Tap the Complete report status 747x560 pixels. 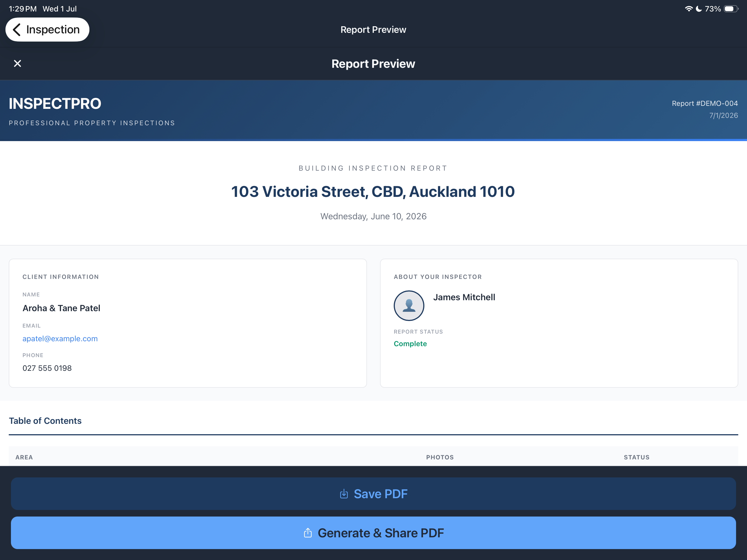[x=410, y=343]
